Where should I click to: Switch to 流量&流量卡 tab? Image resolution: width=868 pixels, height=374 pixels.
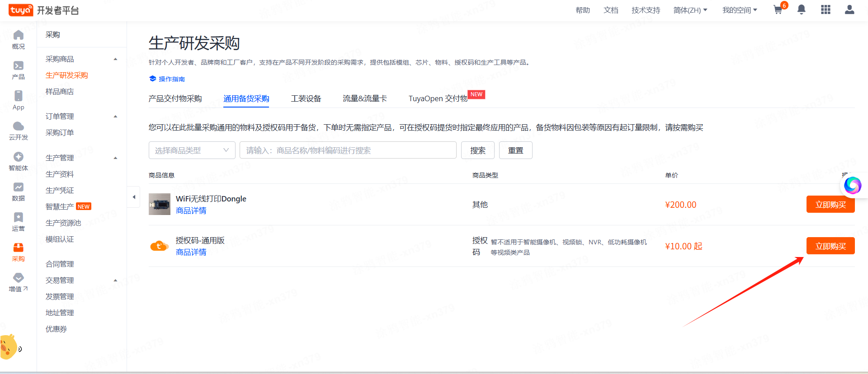[x=364, y=98]
